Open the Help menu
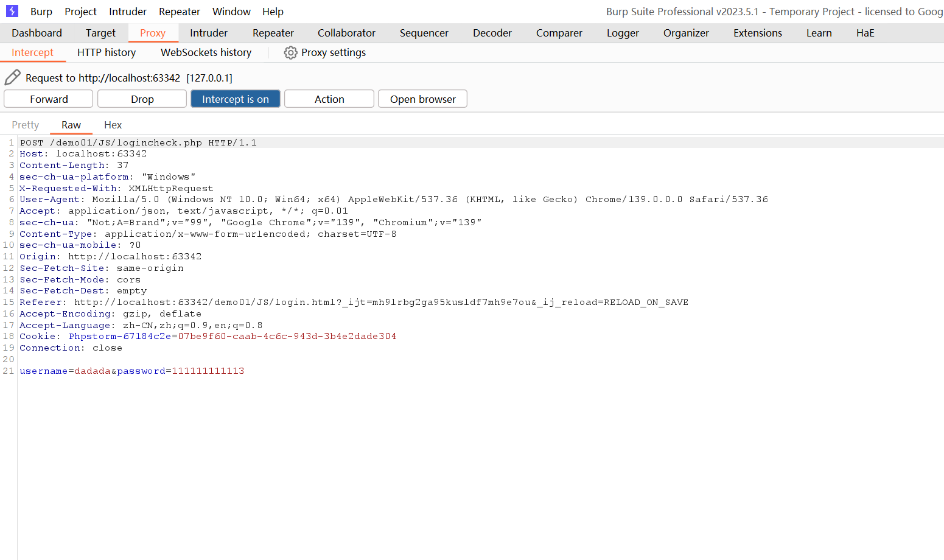This screenshot has height=560, width=944. tap(273, 12)
